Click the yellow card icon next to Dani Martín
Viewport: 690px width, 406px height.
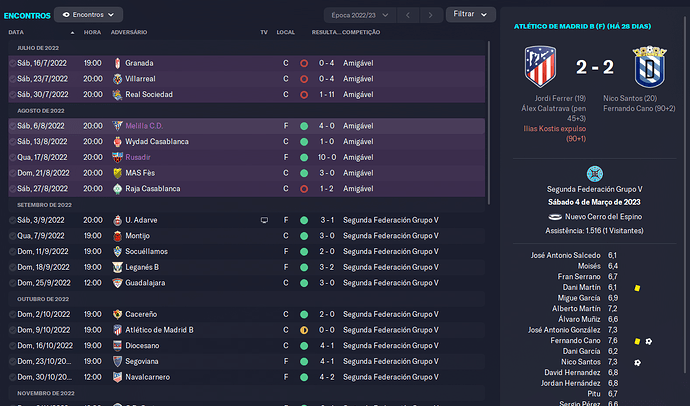pyautogui.click(x=637, y=288)
